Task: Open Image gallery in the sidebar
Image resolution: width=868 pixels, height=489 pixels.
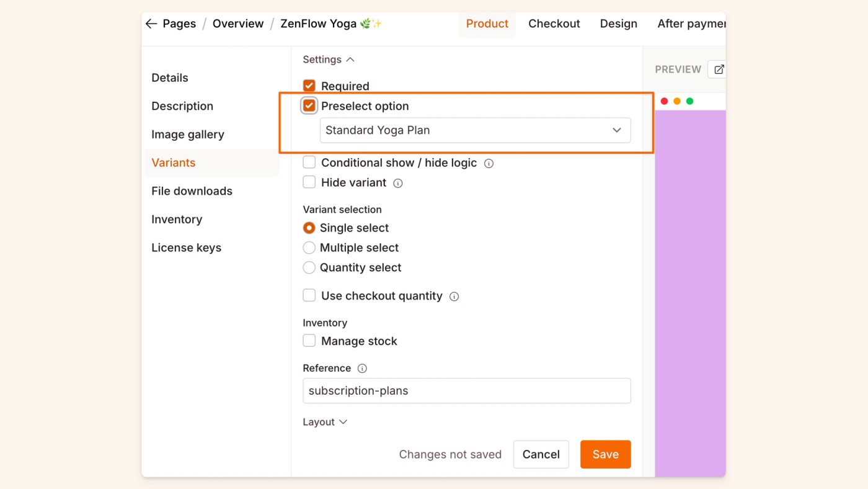Action: [188, 135]
